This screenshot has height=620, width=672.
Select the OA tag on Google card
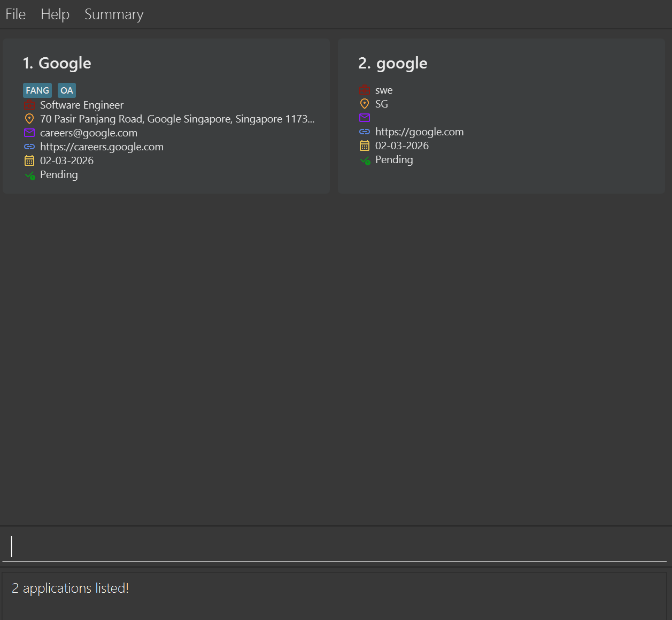tap(67, 90)
